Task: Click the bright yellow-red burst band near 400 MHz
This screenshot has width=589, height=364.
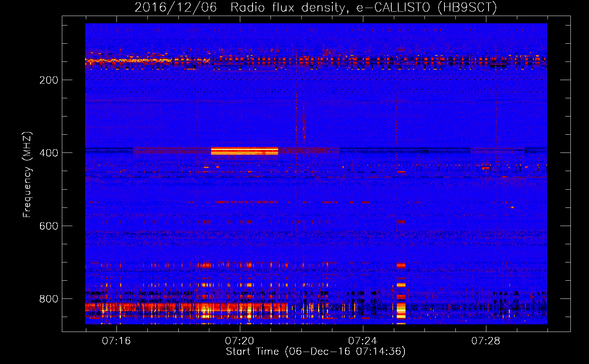Action: point(245,151)
